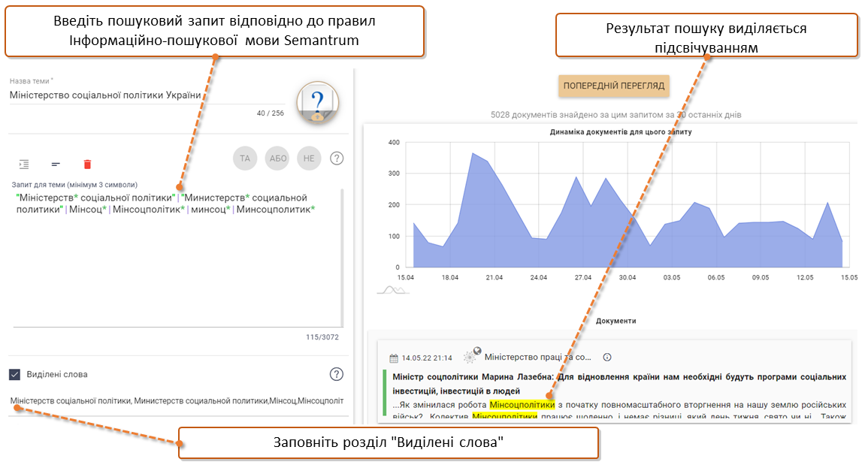Click the 21.04 date label on chart axis
This screenshot has width=868, height=465.
coord(494,277)
